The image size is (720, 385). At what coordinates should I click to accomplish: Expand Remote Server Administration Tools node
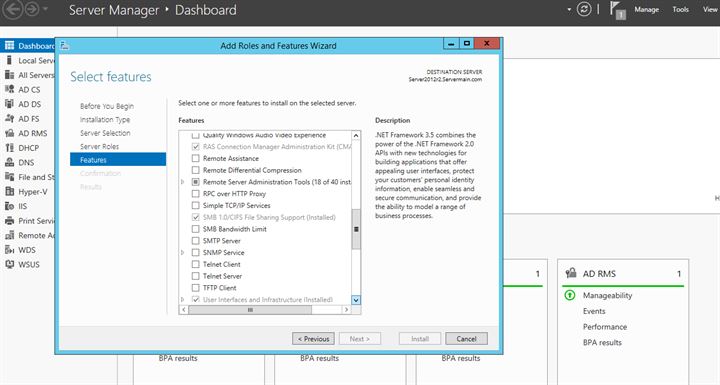click(183, 182)
